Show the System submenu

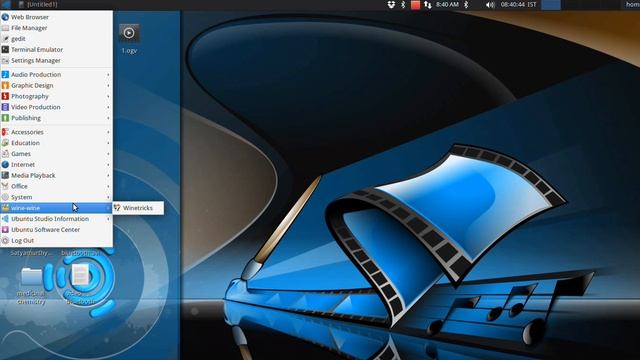(x=56, y=197)
